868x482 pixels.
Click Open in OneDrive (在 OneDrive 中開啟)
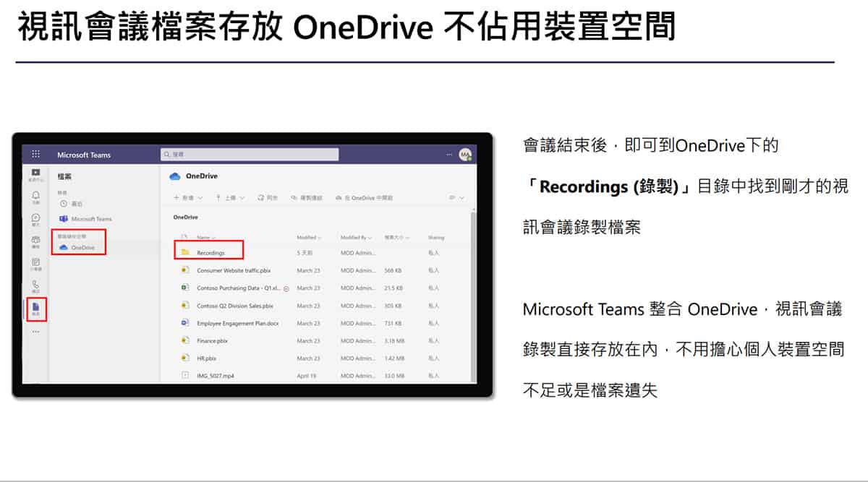point(364,197)
